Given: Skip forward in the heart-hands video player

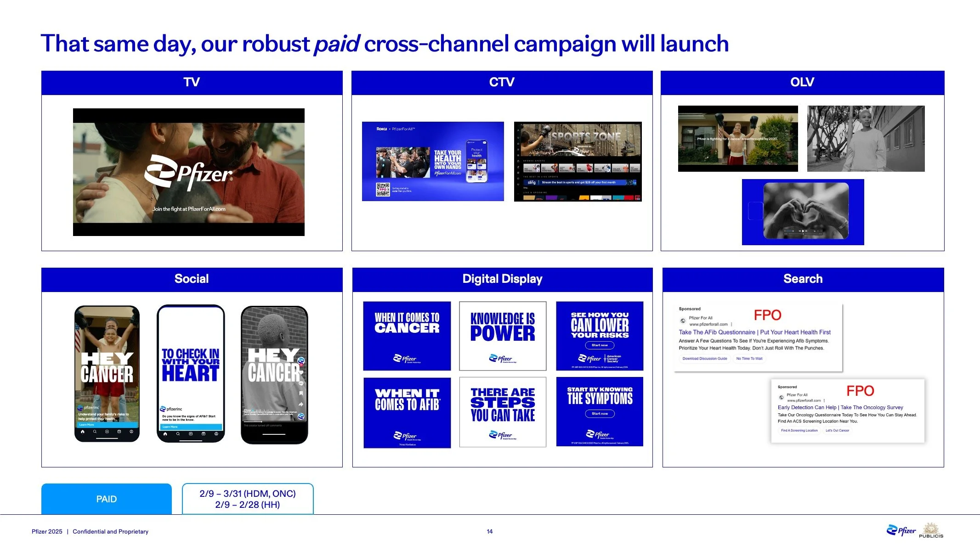Looking at the screenshot, I should tap(807, 231).
